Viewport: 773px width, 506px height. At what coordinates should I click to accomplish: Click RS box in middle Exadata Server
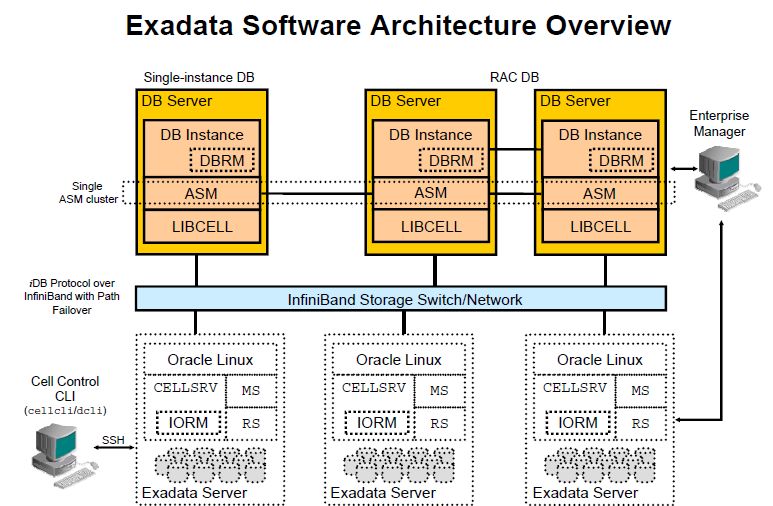point(439,424)
